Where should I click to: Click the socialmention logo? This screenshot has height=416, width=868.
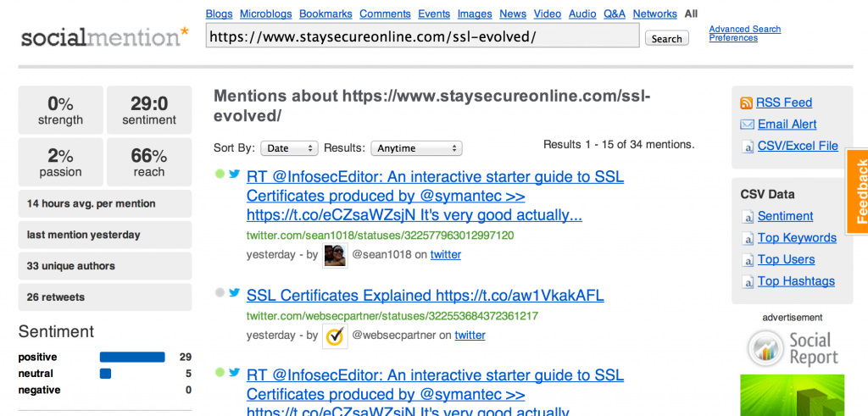104,37
